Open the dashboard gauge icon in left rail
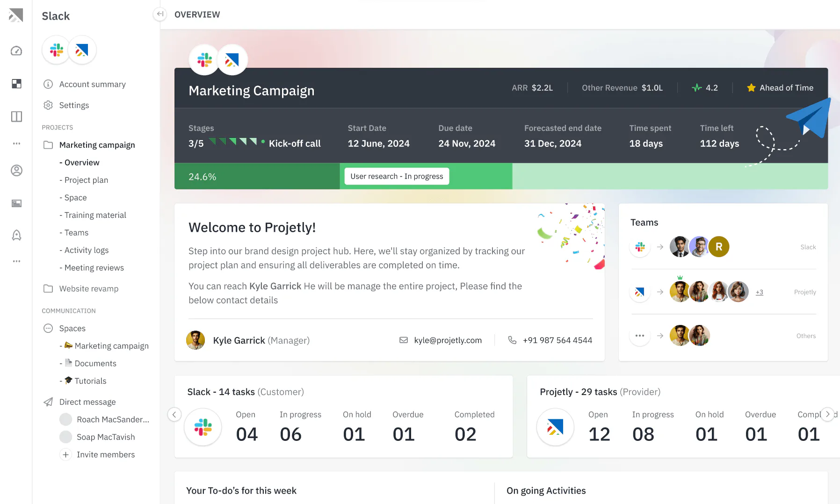 pos(16,51)
